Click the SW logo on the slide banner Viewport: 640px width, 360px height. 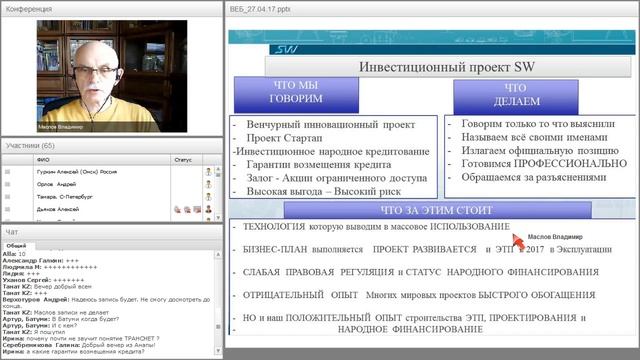[287, 50]
